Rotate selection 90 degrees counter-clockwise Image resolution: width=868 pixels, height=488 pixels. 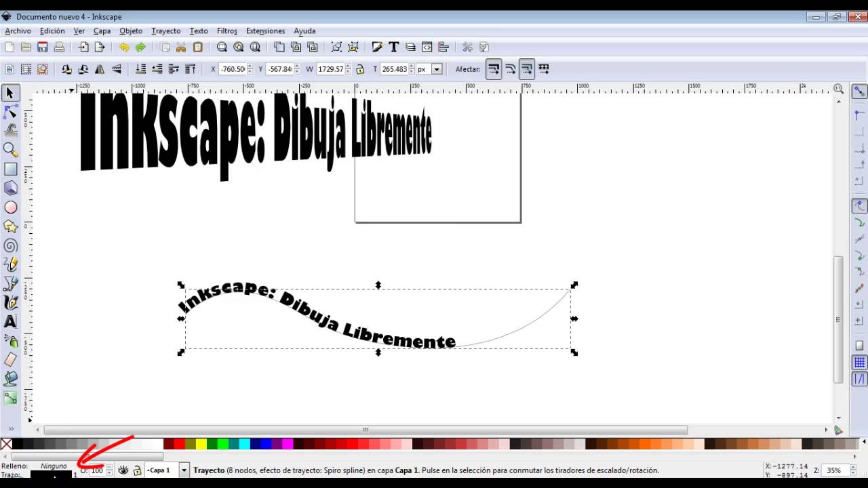[66, 68]
